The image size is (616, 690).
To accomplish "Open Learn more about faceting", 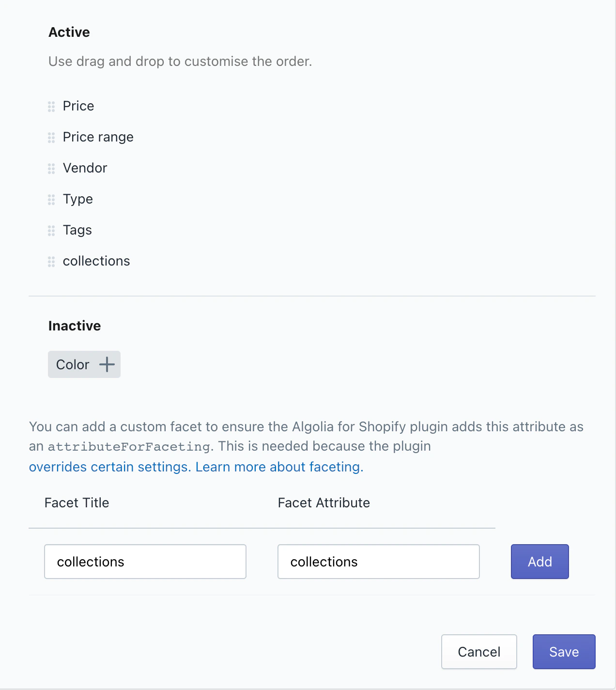I will click(x=279, y=467).
